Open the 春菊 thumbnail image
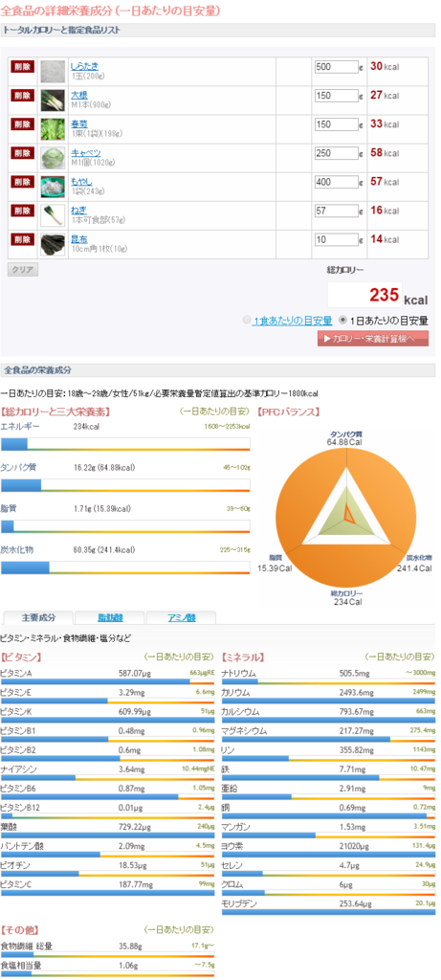This screenshot has height=980, width=441. [x=53, y=129]
